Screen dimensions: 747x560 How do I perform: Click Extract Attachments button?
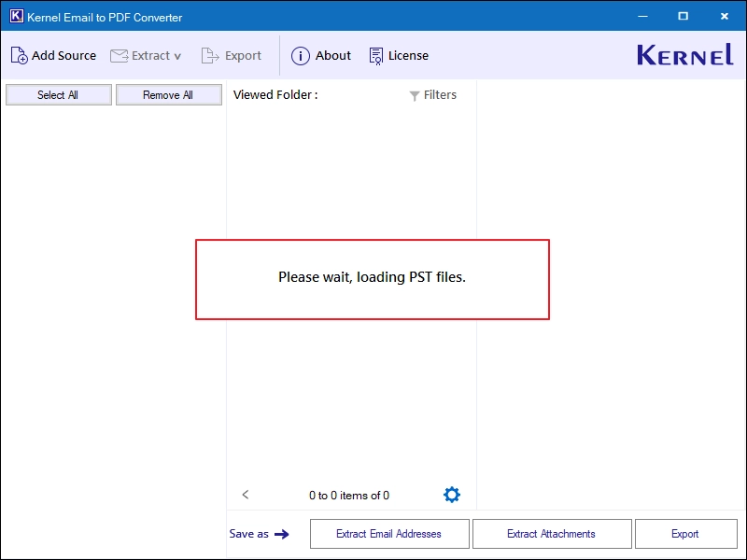click(x=552, y=534)
